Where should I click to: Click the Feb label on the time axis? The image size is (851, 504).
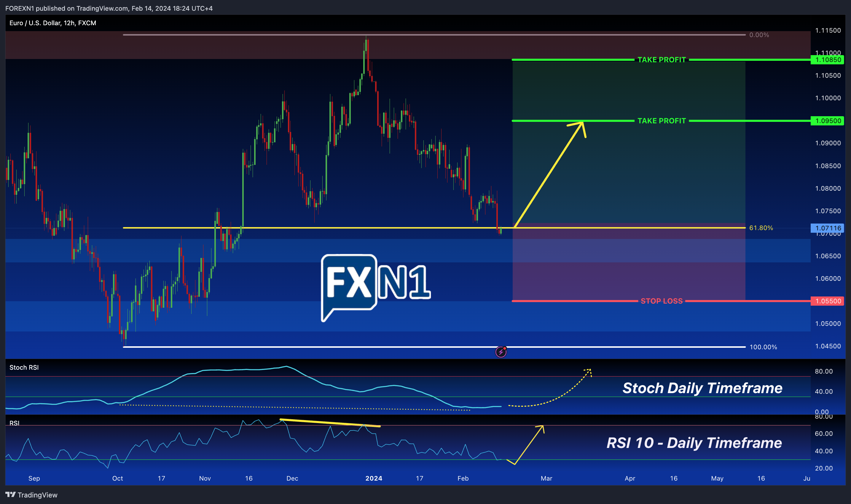coord(463,478)
